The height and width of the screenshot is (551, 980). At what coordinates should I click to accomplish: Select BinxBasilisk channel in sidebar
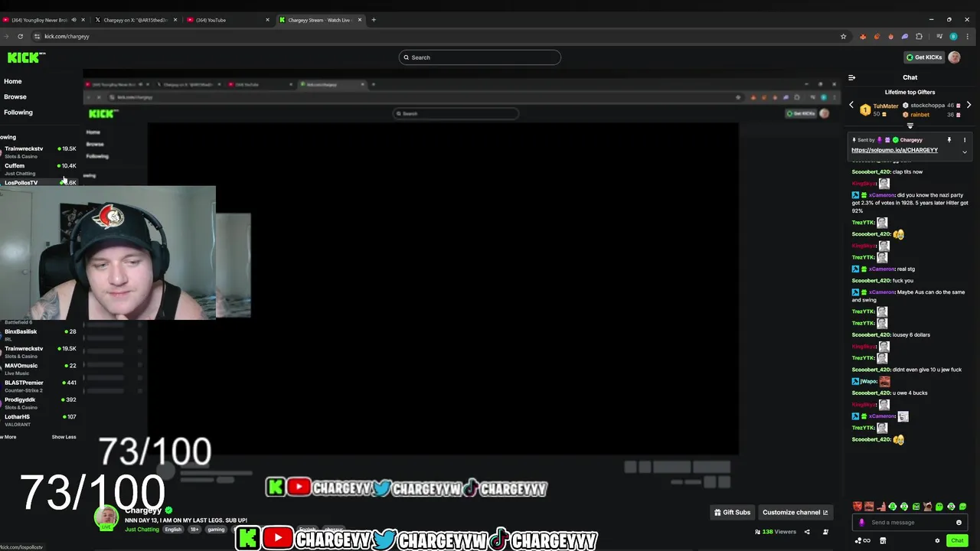pyautogui.click(x=38, y=334)
